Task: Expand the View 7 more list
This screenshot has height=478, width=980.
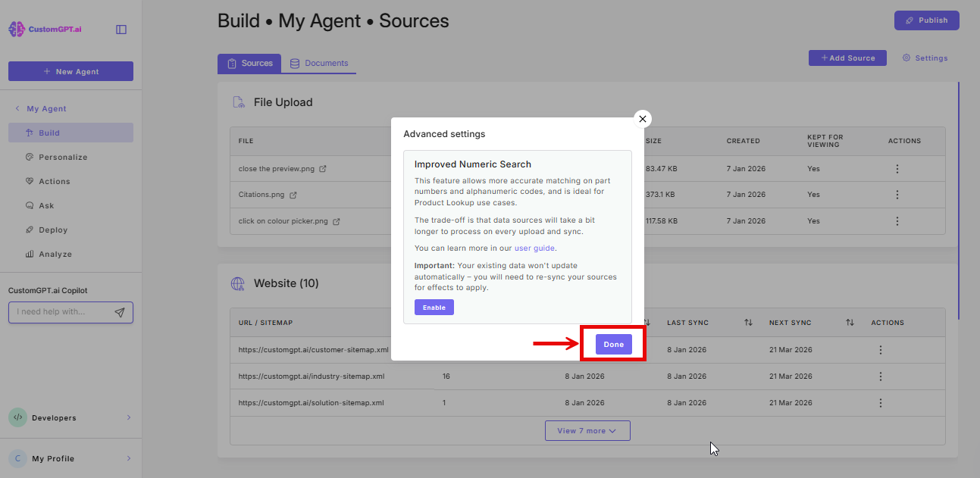Action: click(x=587, y=430)
